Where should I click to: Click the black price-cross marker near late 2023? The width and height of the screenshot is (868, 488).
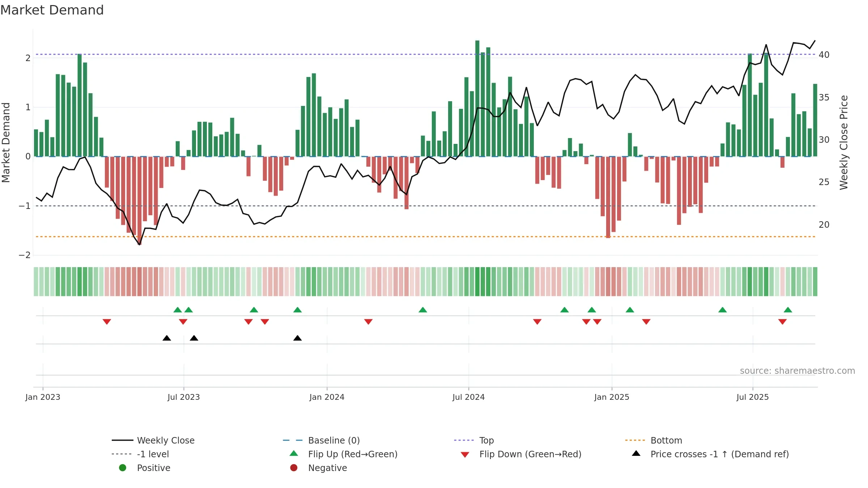click(298, 338)
